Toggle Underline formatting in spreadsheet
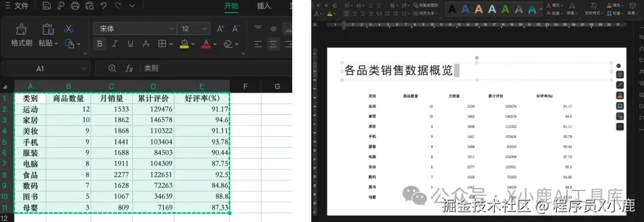This screenshot has width=644, height=222. [130, 44]
